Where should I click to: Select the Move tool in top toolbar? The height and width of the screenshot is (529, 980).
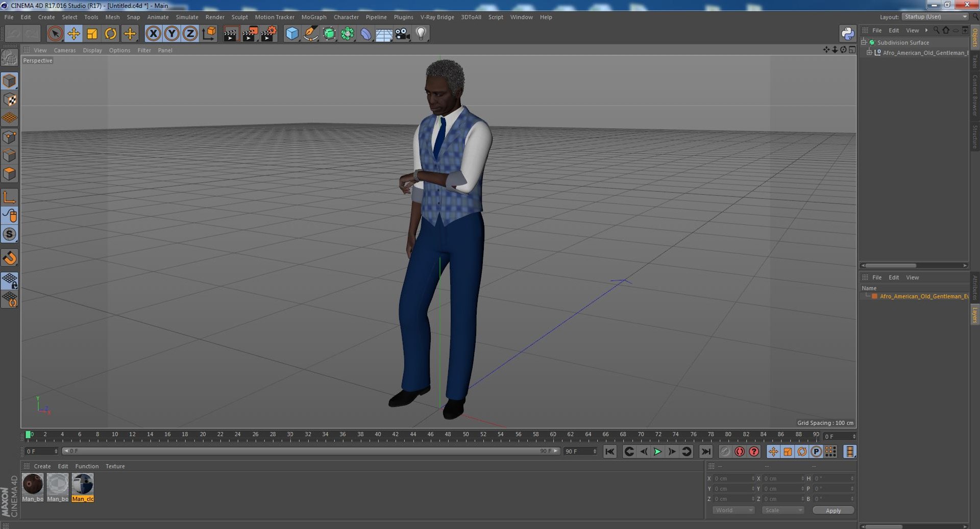click(x=73, y=34)
